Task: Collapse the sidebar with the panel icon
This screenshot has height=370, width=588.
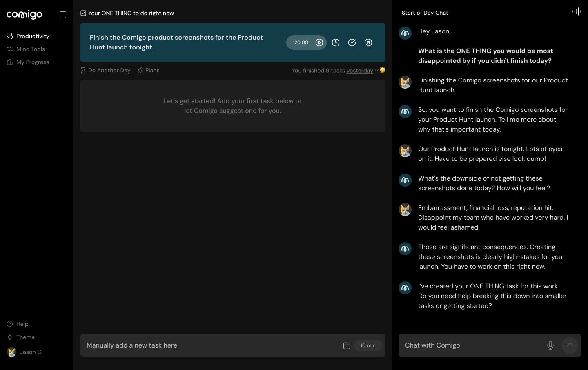Action: [63, 15]
